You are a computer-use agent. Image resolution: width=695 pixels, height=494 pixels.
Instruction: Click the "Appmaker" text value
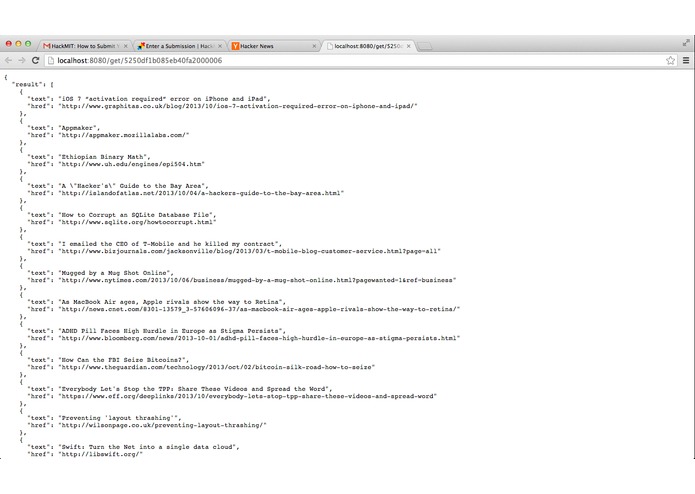click(x=78, y=128)
